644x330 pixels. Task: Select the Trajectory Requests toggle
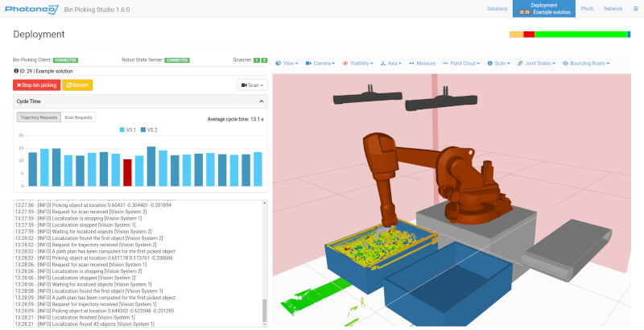[x=39, y=118]
